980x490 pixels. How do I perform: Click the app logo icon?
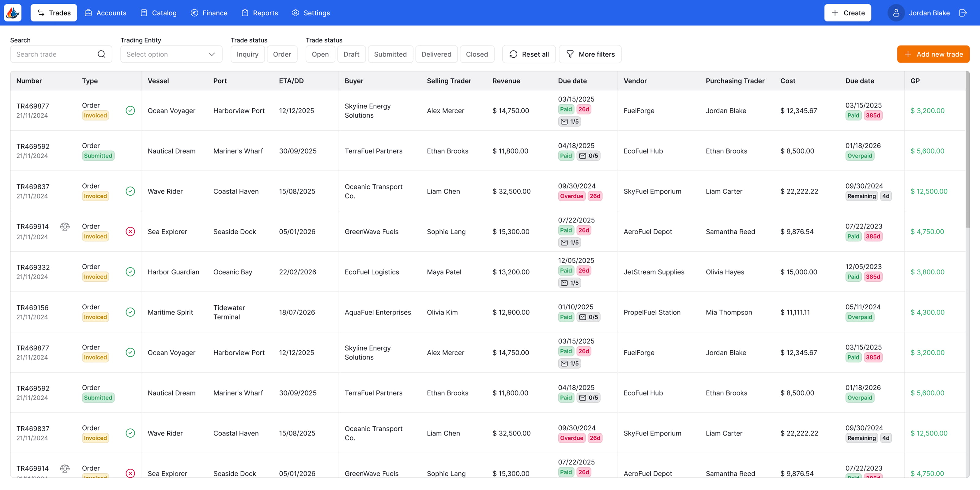click(13, 13)
